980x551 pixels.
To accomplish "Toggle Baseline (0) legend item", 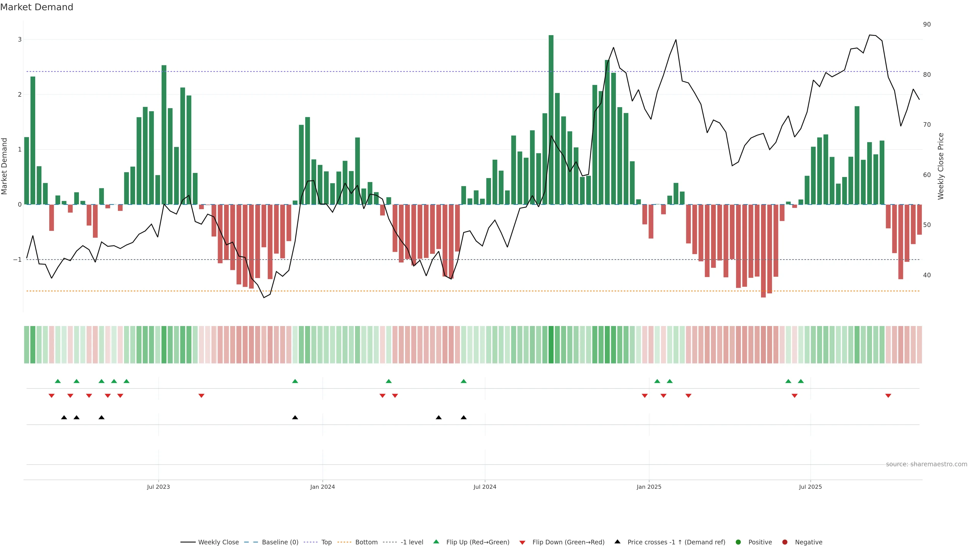I will tap(280, 542).
